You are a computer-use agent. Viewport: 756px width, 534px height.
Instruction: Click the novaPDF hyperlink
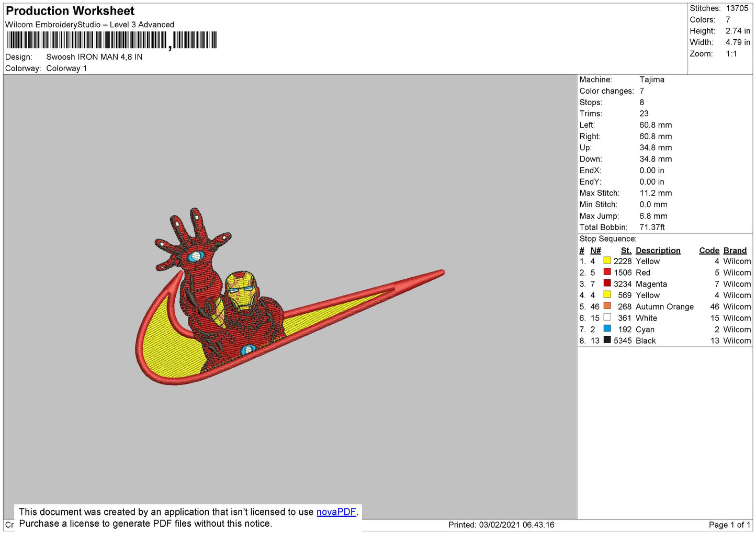click(x=336, y=512)
